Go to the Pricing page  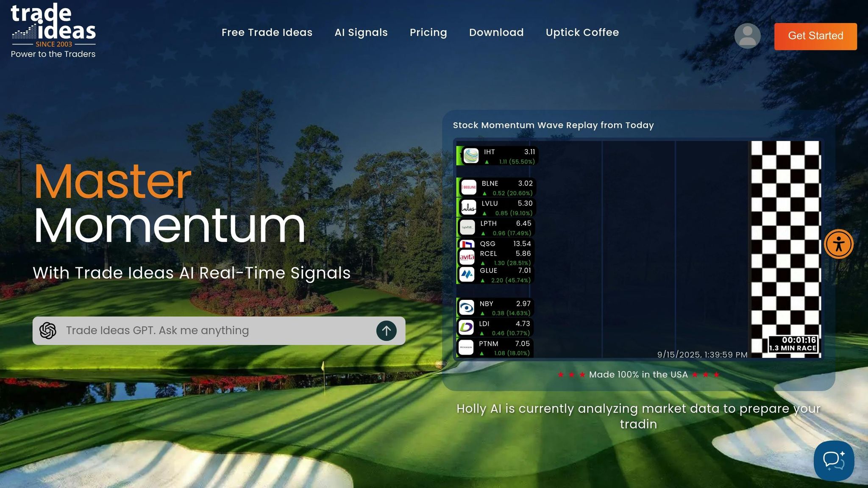(428, 33)
